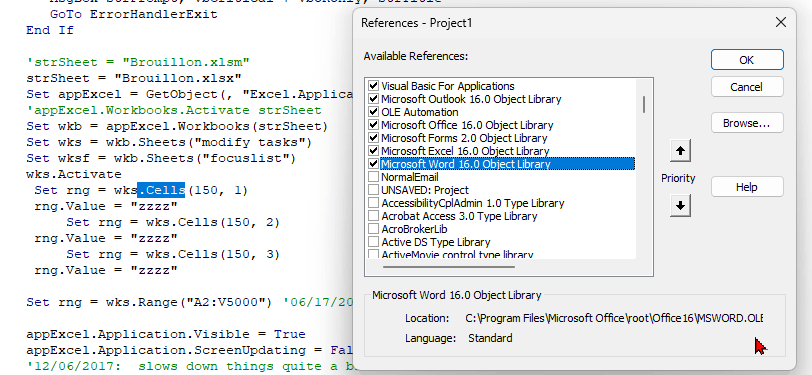Click Set rng = wks.Range("A2:V5000") line

(x=149, y=302)
